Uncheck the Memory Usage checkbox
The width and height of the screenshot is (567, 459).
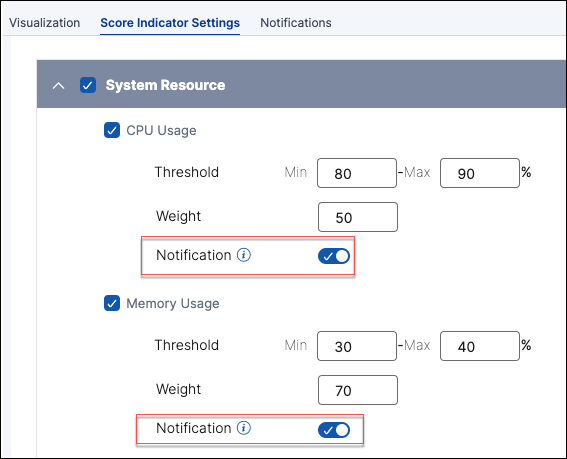click(112, 303)
